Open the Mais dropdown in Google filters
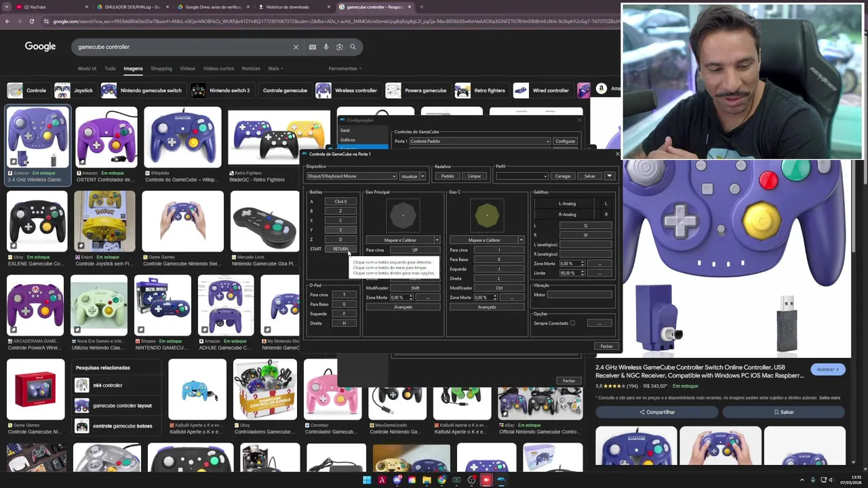Screen dimensions: 868x488 tap(275, 68)
